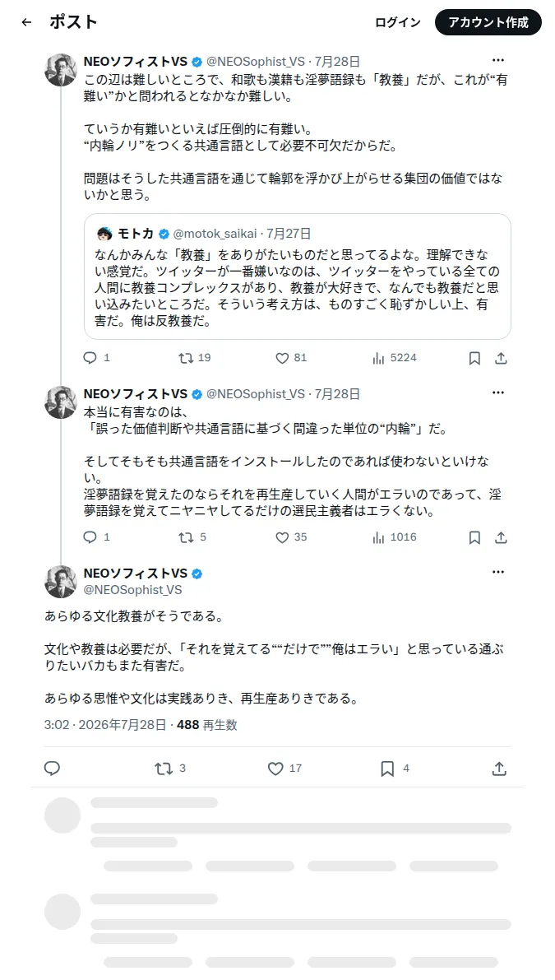Click the reply icon with 1 on the first post

point(96,357)
